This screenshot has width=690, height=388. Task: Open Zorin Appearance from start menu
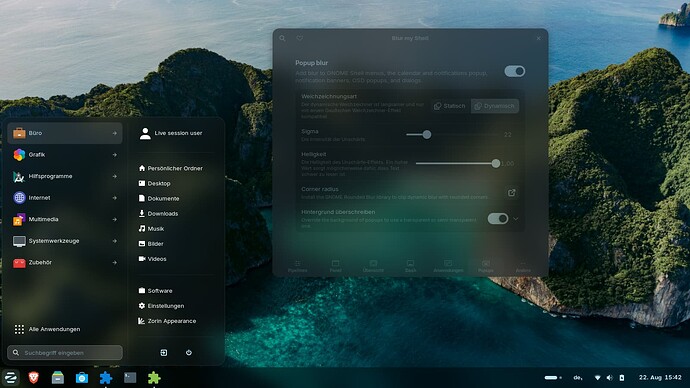[167, 321]
